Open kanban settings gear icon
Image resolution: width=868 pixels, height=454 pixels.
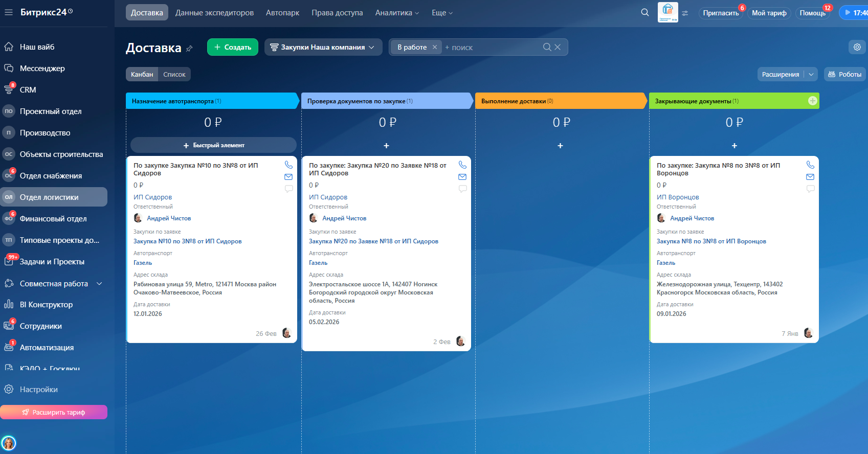pyautogui.click(x=857, y=47)
